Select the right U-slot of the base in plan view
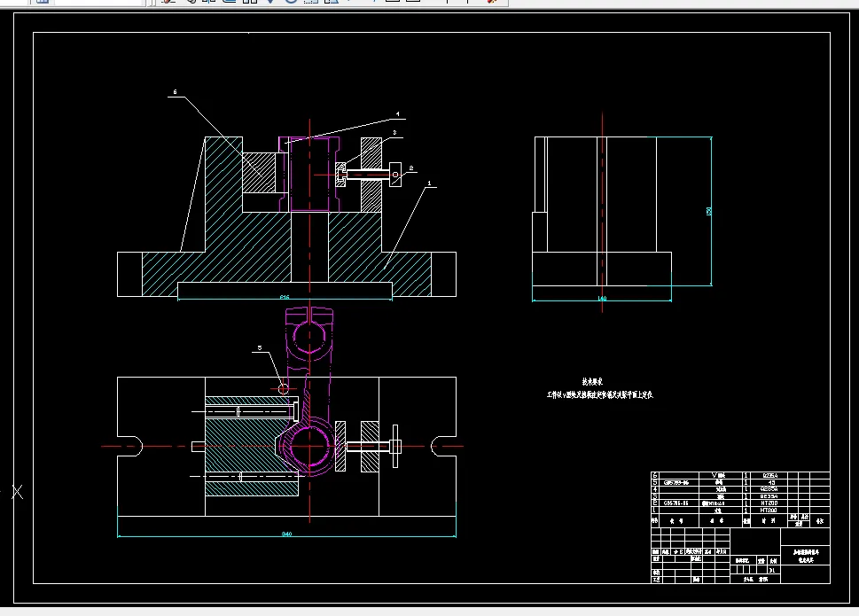This screenshot has width=859, height=616. [x=443, y=446]
